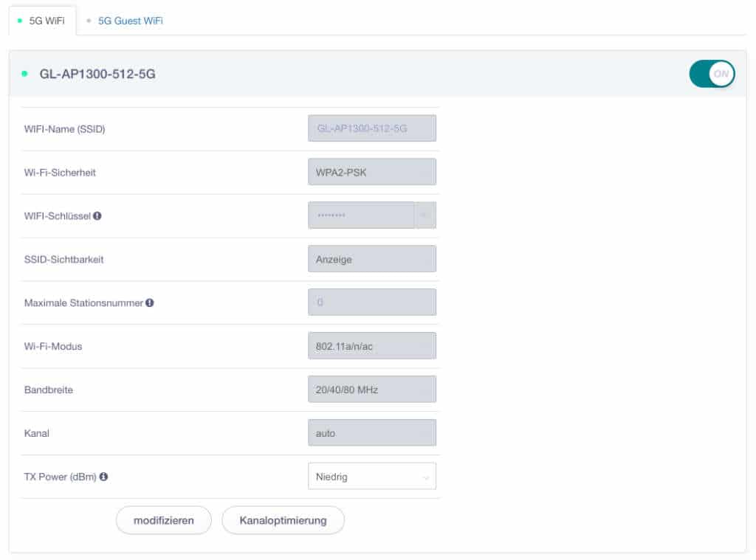Image resolution: width=756 pixels, height=560 pixels.
Task: Click the modifizieren button
Action: pyautogui.click(x=163, y=520)
